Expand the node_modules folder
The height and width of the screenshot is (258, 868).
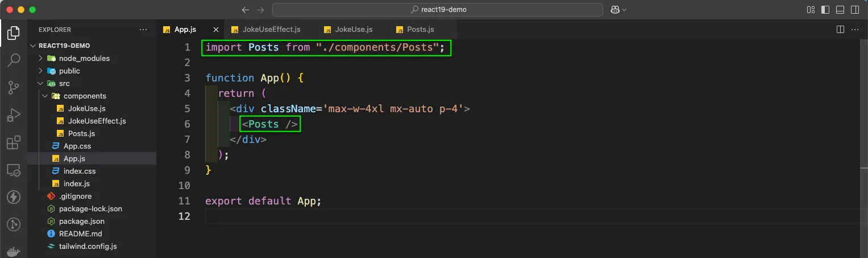pos(92,58)
